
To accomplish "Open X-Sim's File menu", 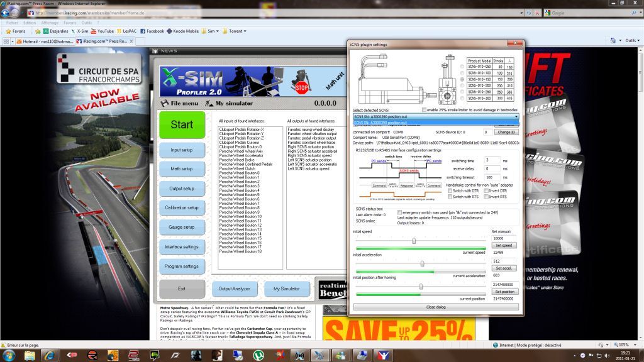I will click(180, 104).
